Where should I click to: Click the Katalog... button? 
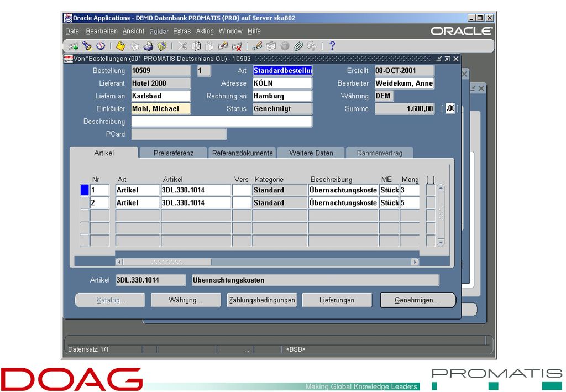110,300
